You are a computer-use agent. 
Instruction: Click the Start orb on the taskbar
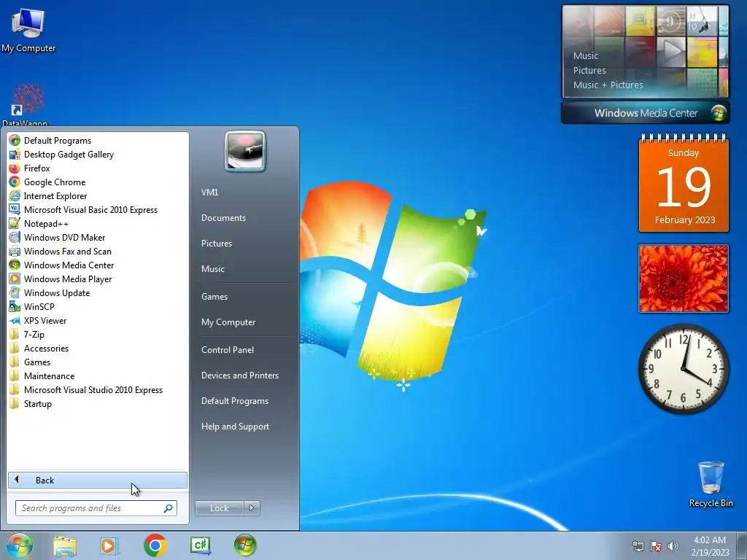pyautogui.click(x=20, y=545)
